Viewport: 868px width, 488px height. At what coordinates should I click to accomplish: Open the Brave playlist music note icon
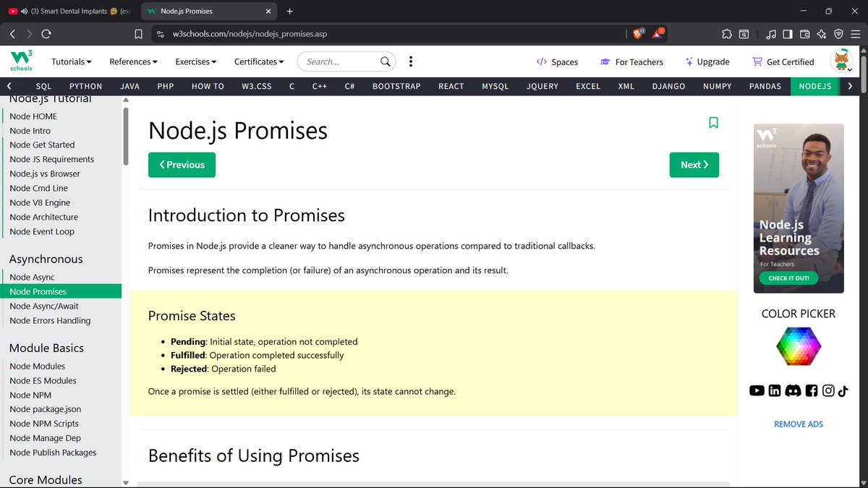click(x=771, y=34)
